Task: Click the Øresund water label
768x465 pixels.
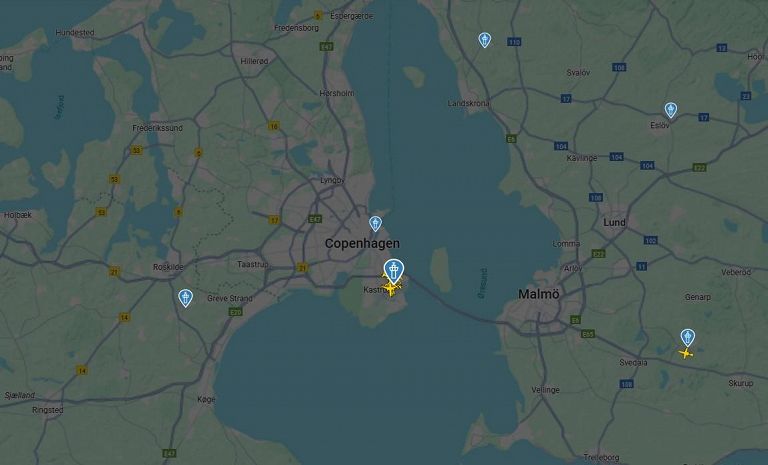Action: coord(482,283)
